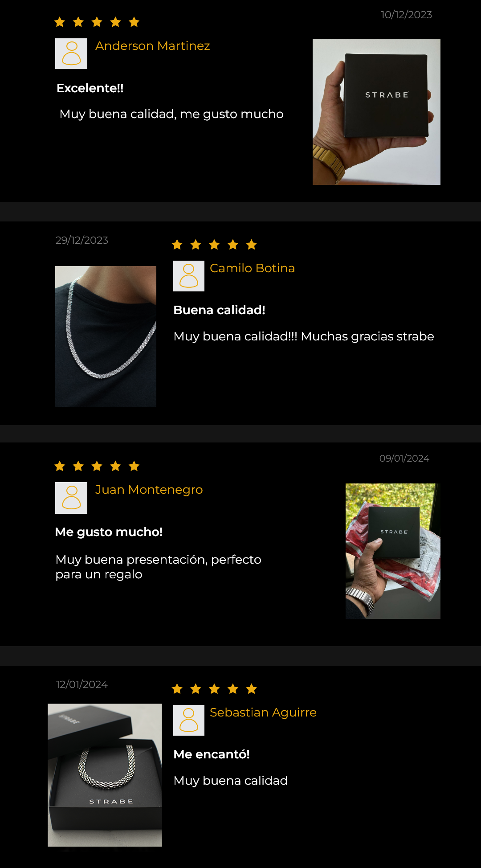Screen dimensions: 481x868
Task: Click Camilo Botina's profile avatar icon
Action: (x=189, y=276)
